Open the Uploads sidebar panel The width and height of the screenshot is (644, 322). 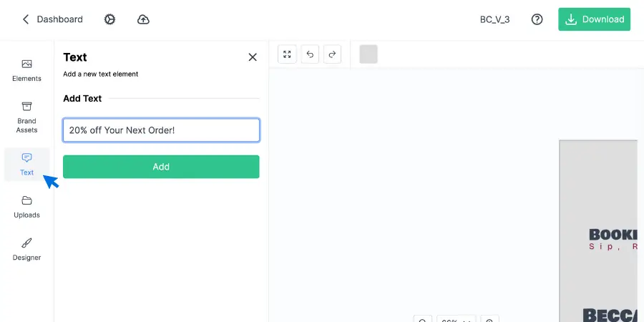(x=26, y=207)
